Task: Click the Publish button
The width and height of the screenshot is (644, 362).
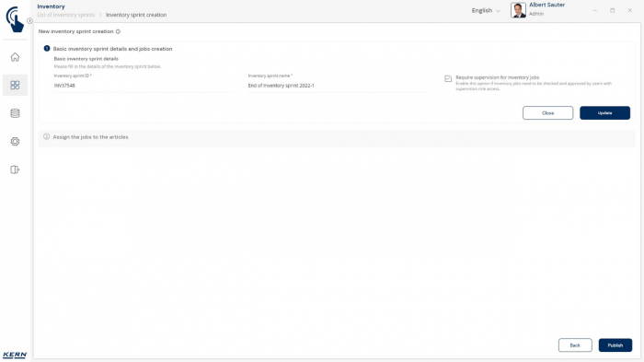Action: [615, 345]
